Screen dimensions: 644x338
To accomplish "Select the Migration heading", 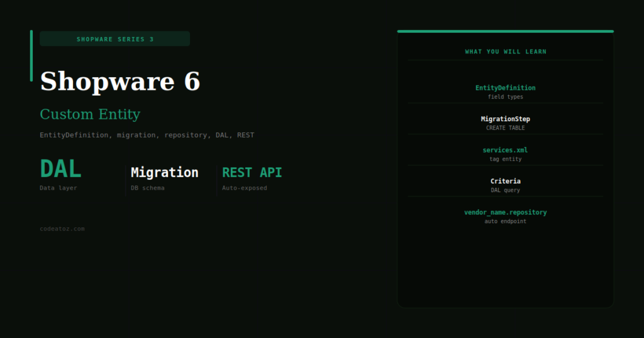I will (x=164, y=173).
